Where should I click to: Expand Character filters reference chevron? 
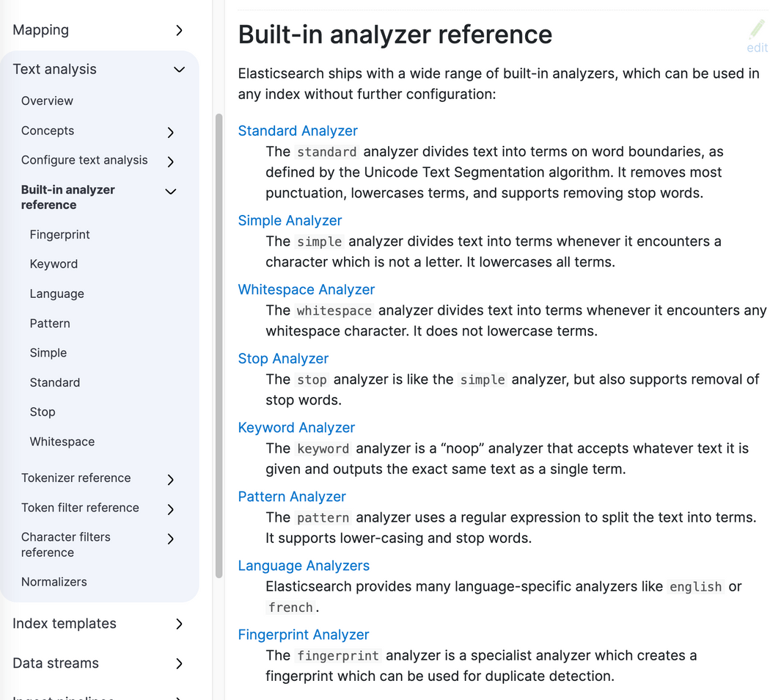pos(171,539)
